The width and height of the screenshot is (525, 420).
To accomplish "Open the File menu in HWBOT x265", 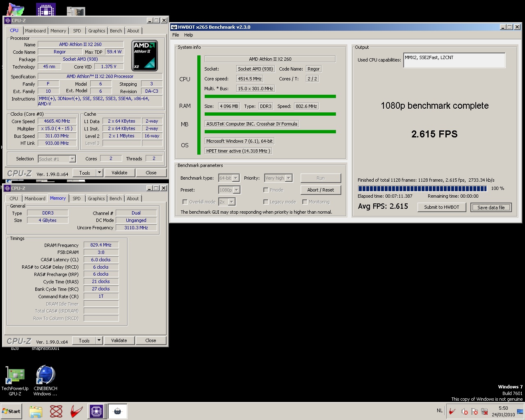I will tap(176, 35).
